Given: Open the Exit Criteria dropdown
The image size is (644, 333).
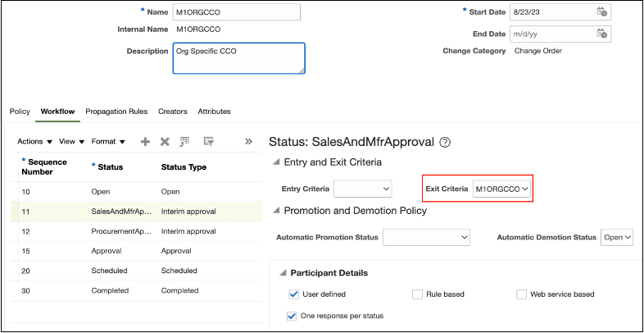Looking at the screenshot, I should (502, 189).
